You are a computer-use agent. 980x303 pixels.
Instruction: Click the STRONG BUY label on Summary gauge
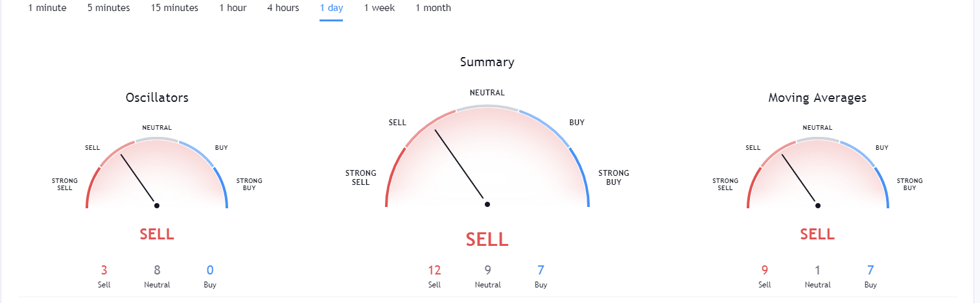(614, 178)
